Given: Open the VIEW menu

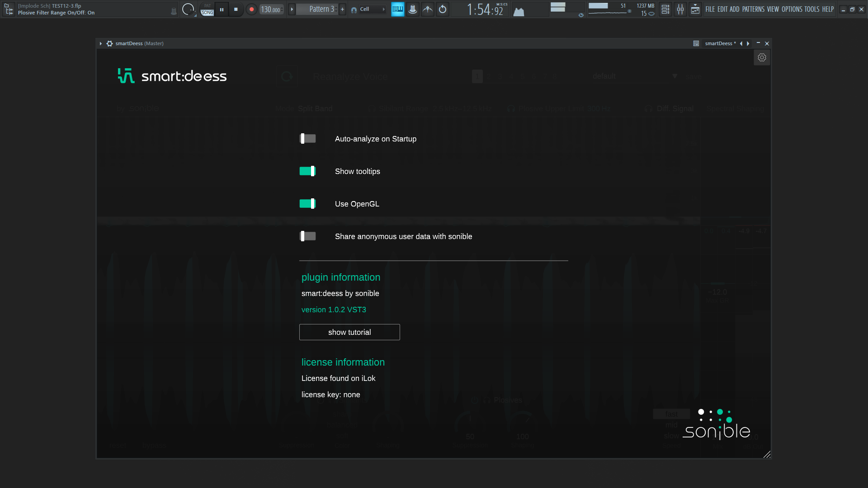Looking at the screenshot, I should [773, 9].
